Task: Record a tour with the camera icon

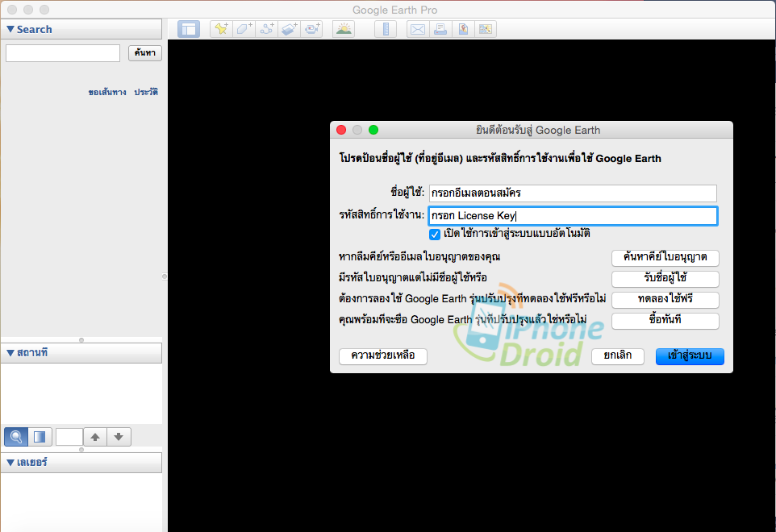Action: pos(312,29)
